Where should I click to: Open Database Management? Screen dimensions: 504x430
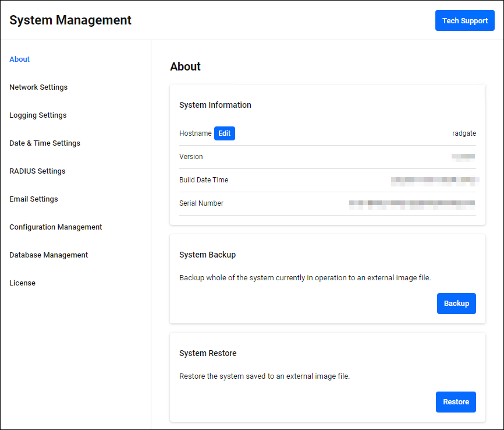(x=49, y=255)
